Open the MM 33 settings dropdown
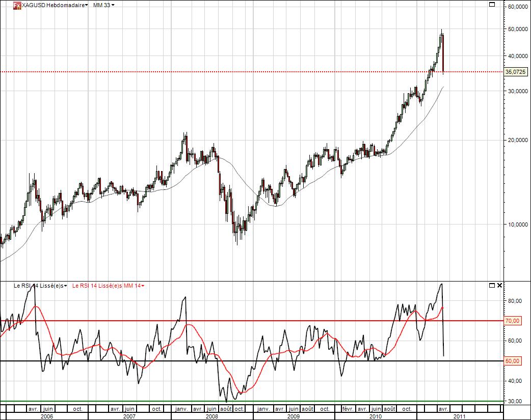The height and width of the screenshot is (420, 531). coord(112,6)
